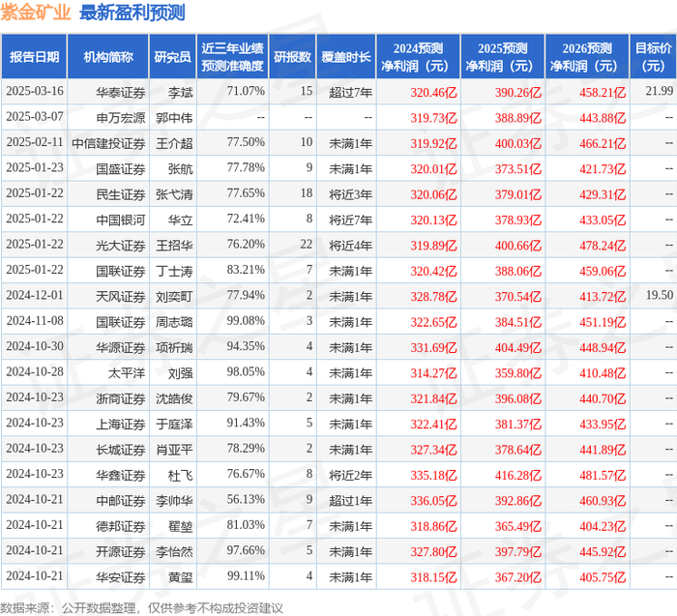The height and width of the screenshot is (616, 677).
Task: Select the 2025预测净利润 column header
Action: [x=503, y=57]
